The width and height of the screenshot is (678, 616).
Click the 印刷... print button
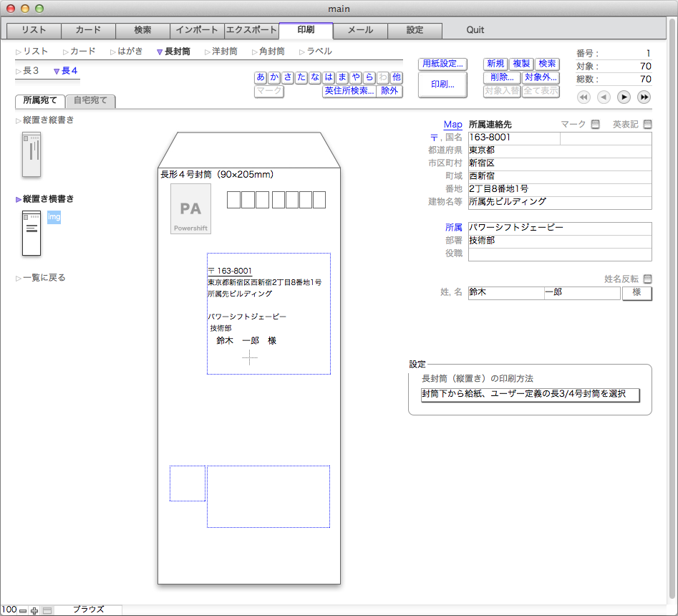tap(442, 85)
